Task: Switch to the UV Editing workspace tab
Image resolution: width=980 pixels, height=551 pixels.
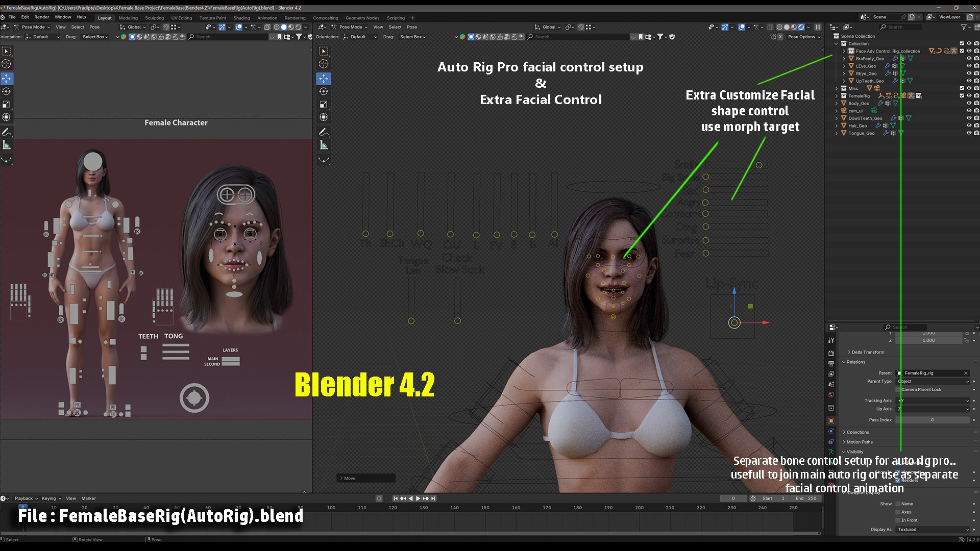Action: [182, 18]
